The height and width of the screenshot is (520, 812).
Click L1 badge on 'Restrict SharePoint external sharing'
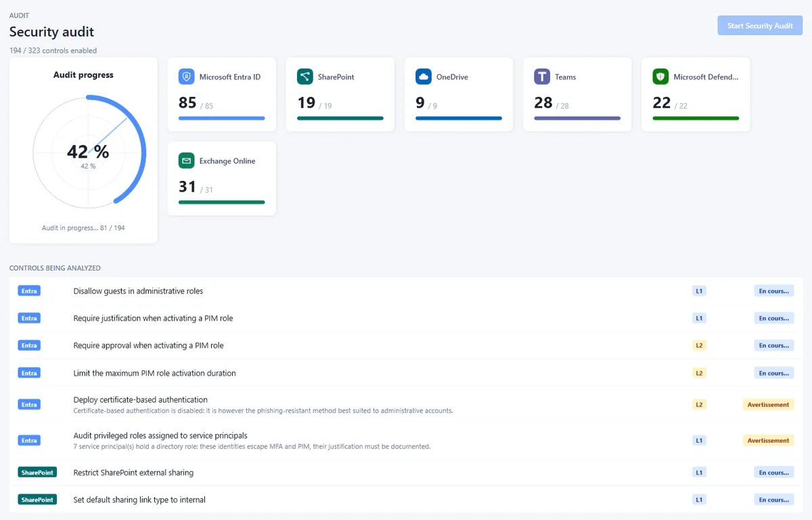tap(699, 473)
